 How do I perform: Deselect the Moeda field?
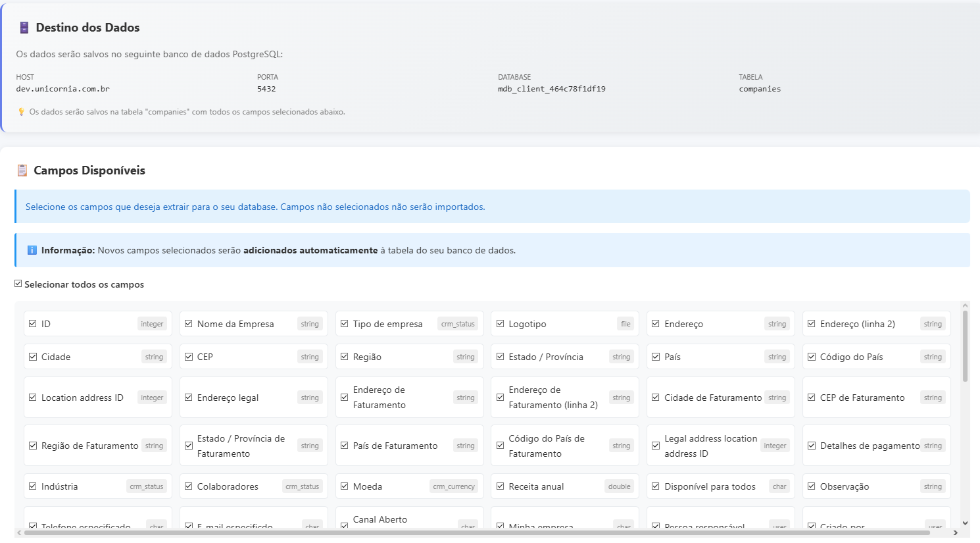[x=345, y=486]
